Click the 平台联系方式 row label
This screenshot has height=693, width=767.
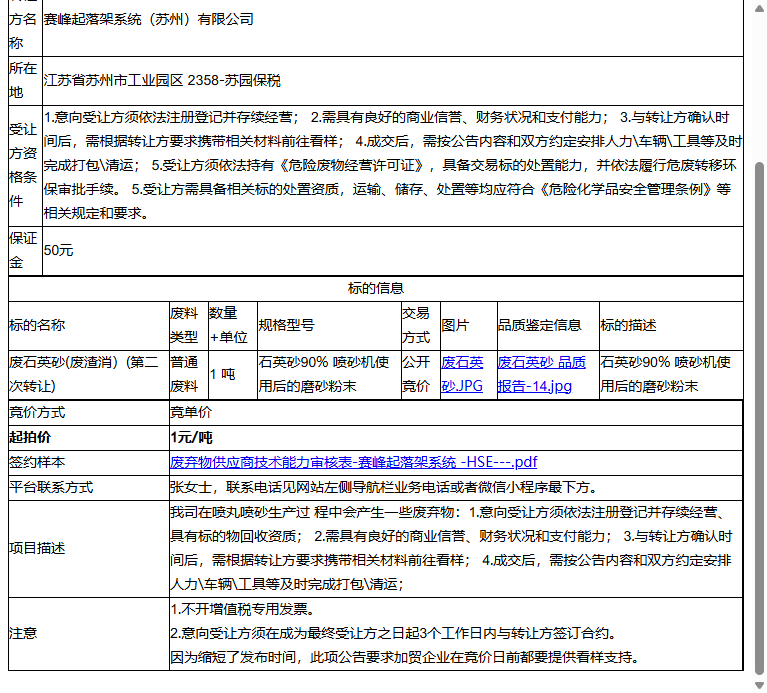click(51, 488)
